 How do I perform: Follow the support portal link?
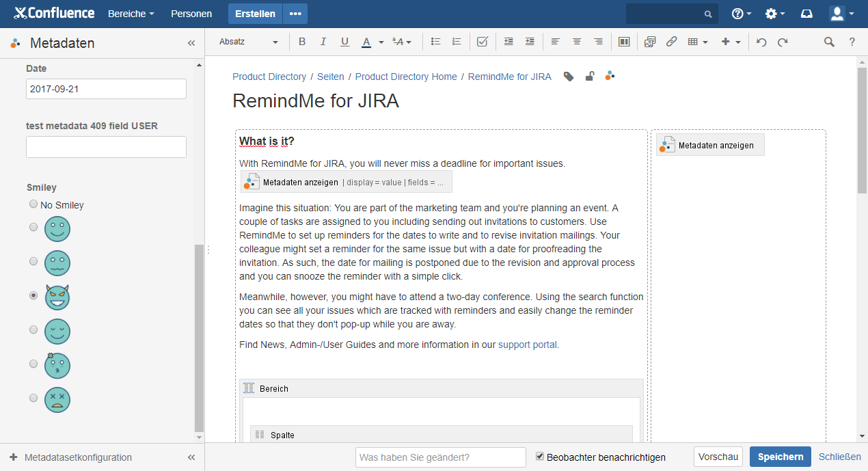click(528, 345)
